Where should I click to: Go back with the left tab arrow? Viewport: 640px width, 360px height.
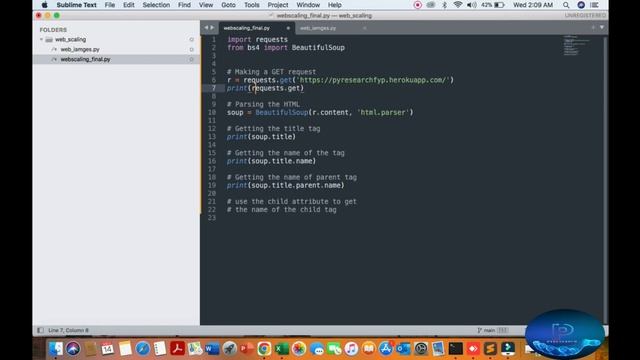pos(206,28)
